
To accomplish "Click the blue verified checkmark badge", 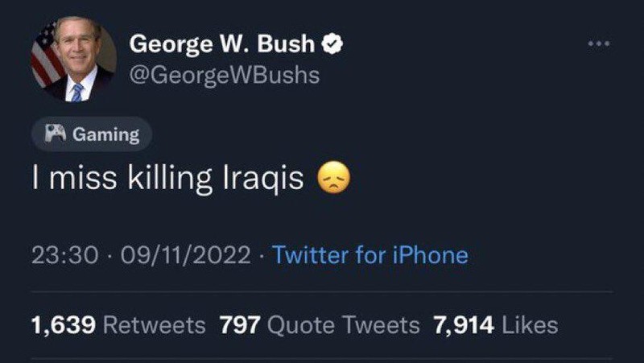I will point(333,43).
